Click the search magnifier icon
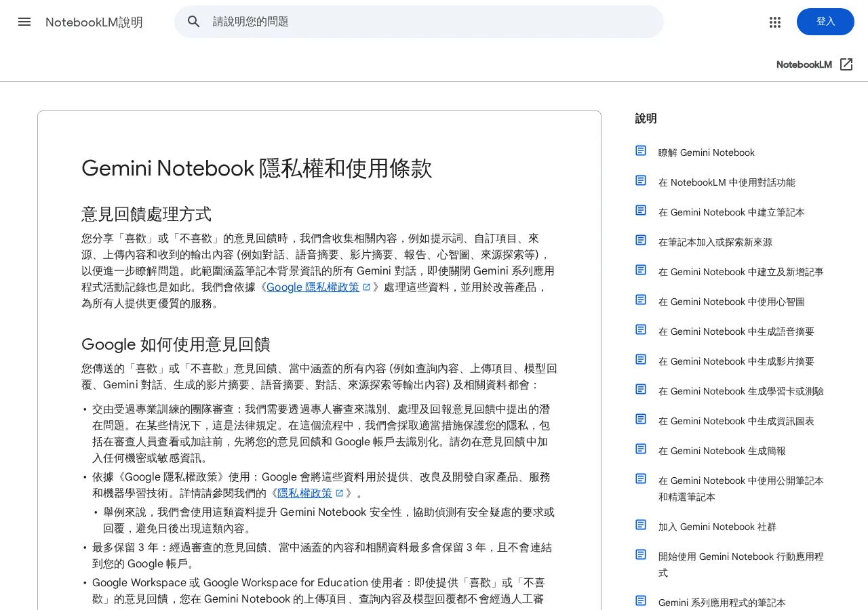 click(194, 22)
